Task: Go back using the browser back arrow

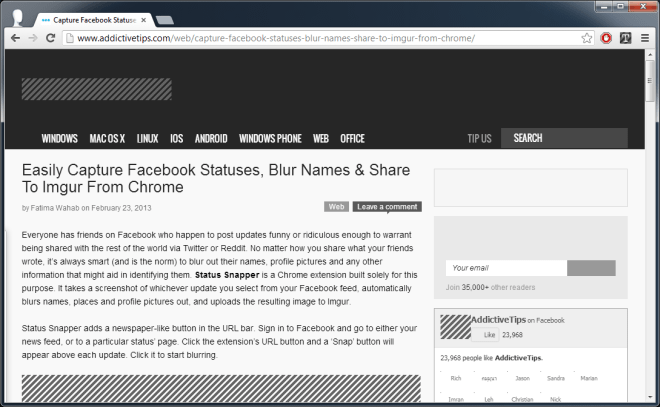Action: (x=16, y=38)
